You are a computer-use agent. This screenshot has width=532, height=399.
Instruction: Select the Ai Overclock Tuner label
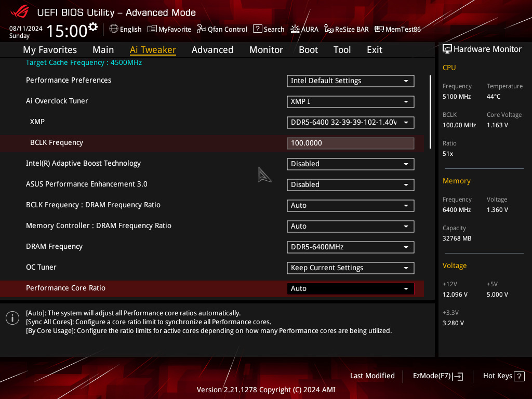pyautogui.click(x=57, y=101)
